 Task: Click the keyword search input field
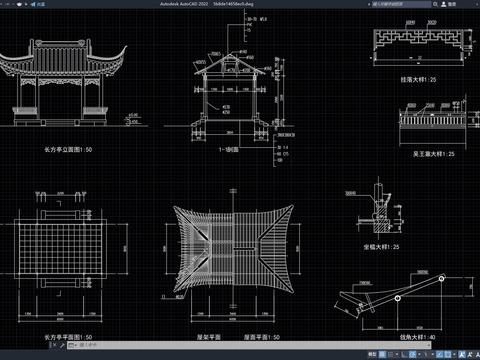401,4
